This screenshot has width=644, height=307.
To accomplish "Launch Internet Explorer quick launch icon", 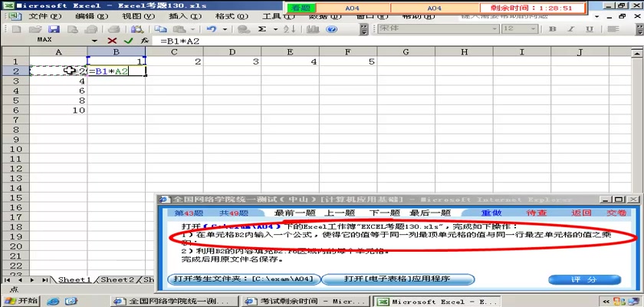I will click(53, 302).
